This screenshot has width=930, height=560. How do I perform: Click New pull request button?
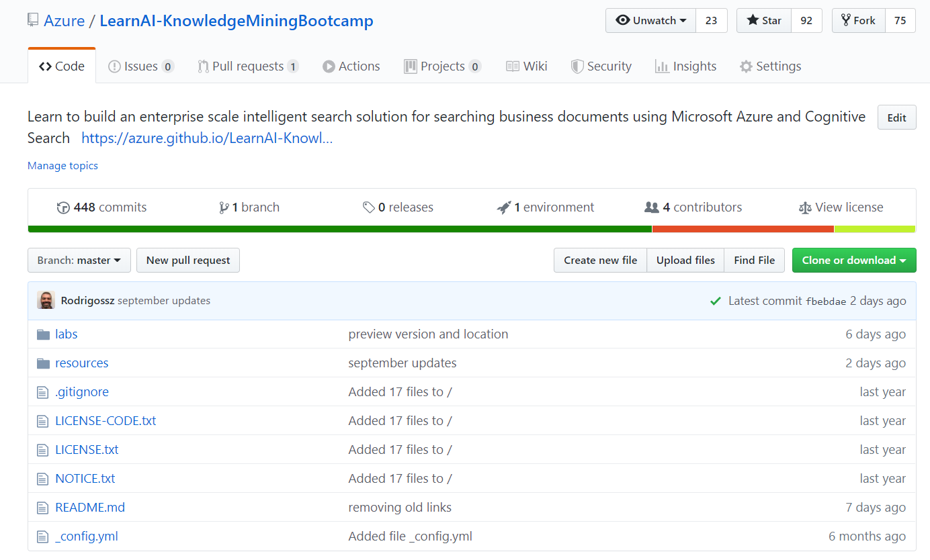(x=188, y=261)
